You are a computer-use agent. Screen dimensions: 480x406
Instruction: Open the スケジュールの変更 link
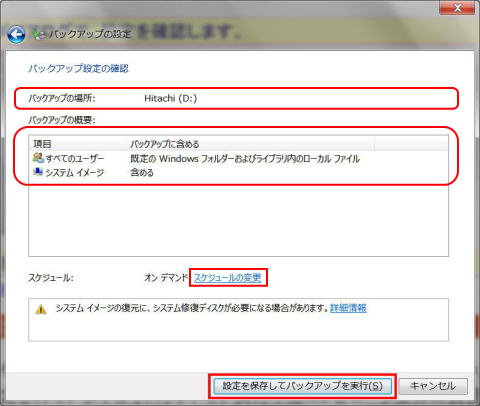click(x=228, y=277)
